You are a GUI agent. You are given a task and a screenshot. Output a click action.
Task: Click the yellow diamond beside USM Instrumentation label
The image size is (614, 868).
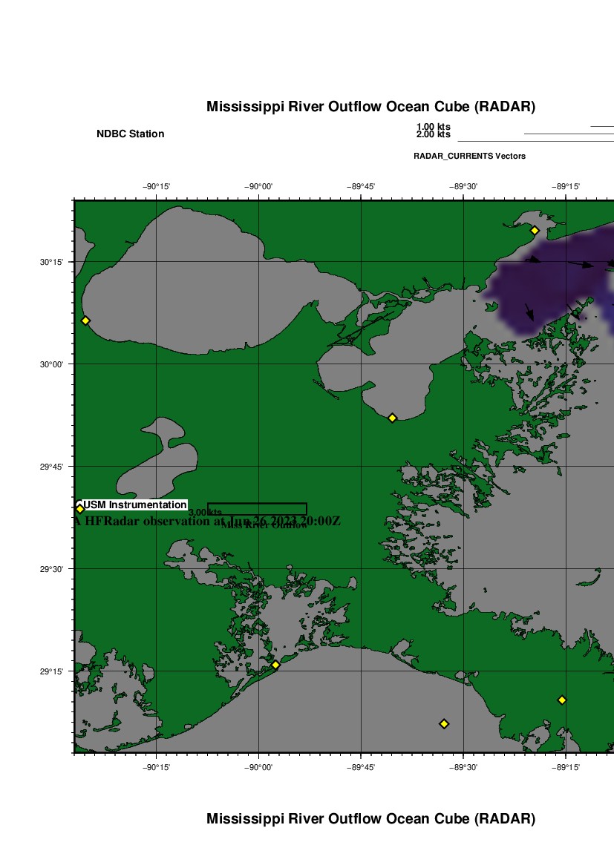80,508
